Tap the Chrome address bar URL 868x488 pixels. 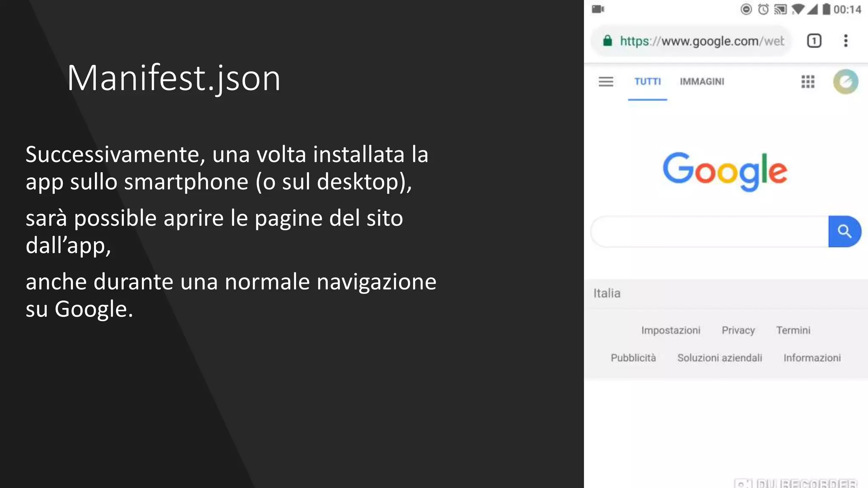[x=702, y=41]
